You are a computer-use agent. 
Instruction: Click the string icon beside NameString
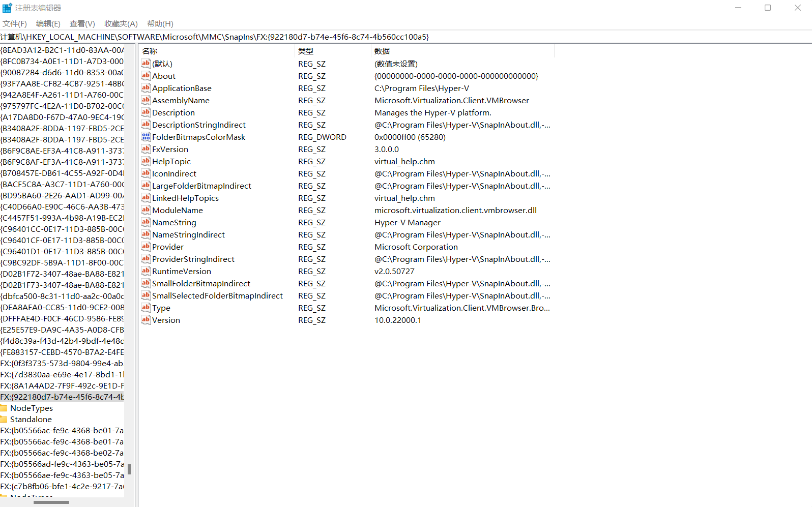[146, 222]
